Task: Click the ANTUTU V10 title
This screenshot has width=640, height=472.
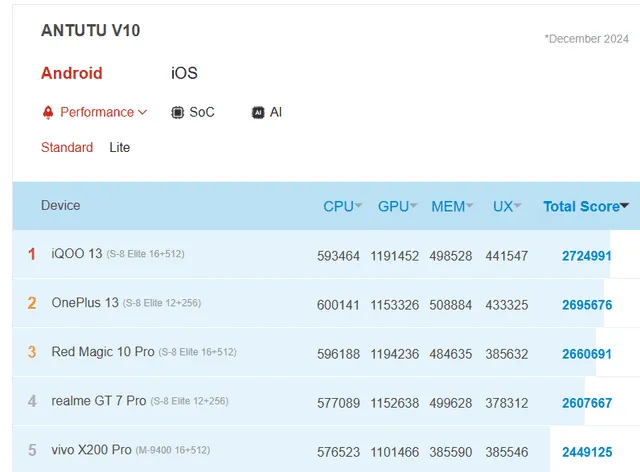Action: 91,31
